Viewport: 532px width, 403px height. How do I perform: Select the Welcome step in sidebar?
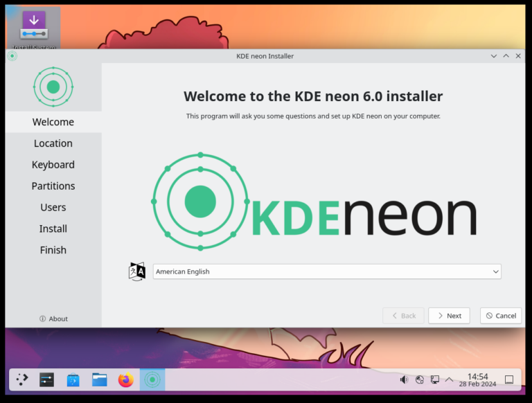53,122
